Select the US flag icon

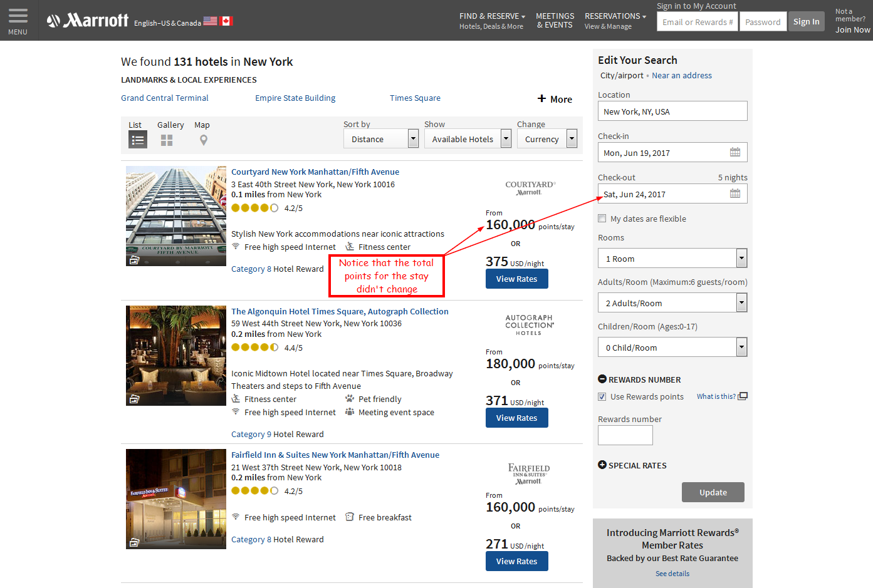coord(210,21)
